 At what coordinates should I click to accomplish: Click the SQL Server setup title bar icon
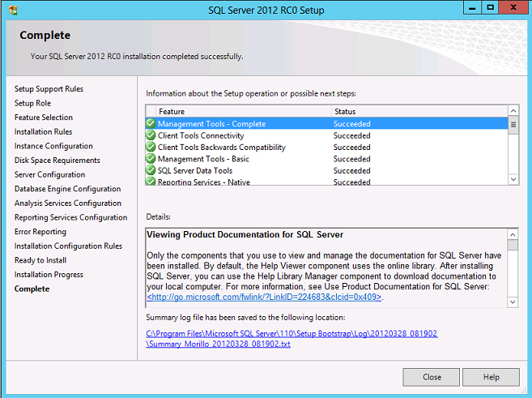(x=13, y=11)
